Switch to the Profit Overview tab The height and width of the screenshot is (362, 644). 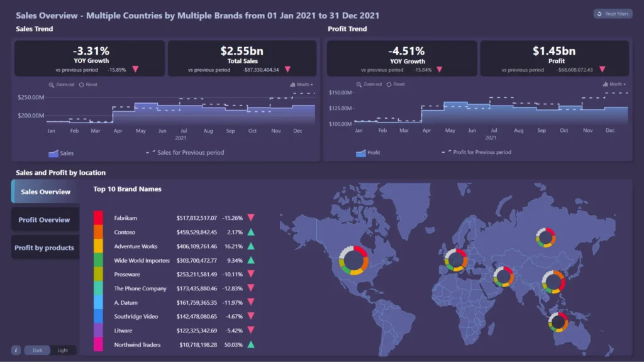click(45, 219)
